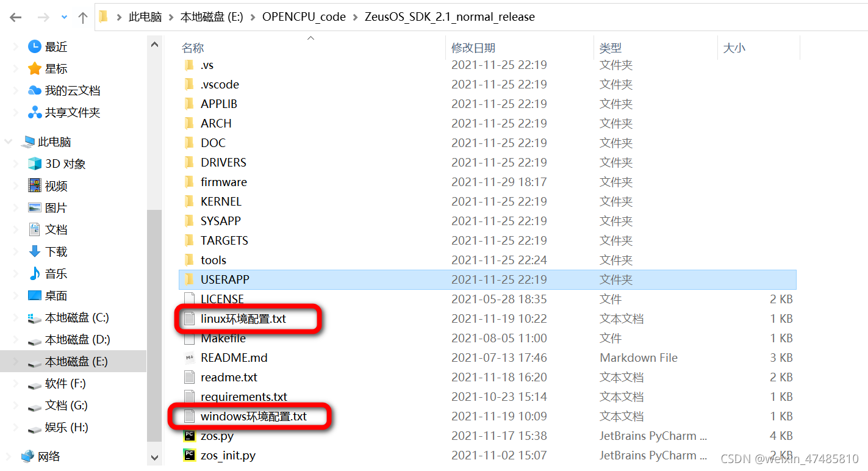Open 星标 in navigation pane
This screenshot has width=868, height=471.
56,69
